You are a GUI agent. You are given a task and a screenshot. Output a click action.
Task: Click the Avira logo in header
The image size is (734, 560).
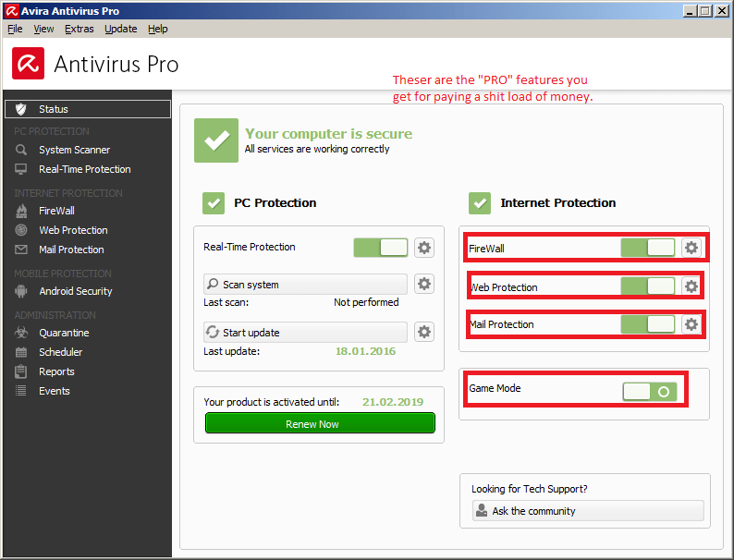28,63
